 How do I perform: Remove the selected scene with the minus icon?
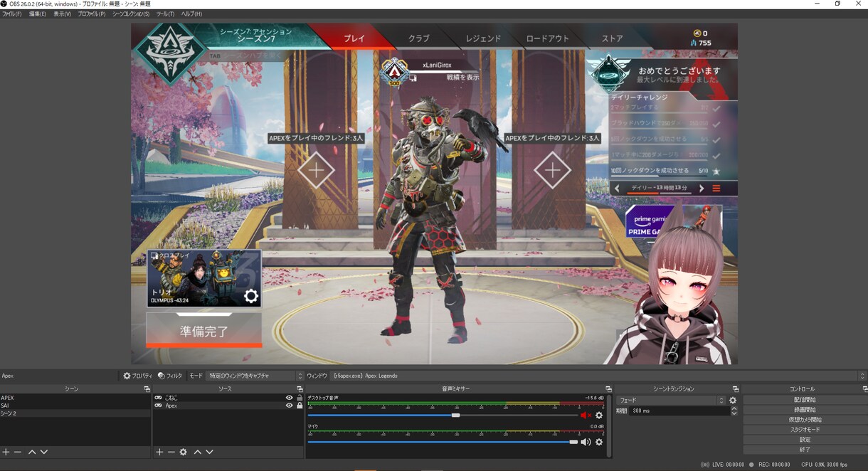(18, 452)
